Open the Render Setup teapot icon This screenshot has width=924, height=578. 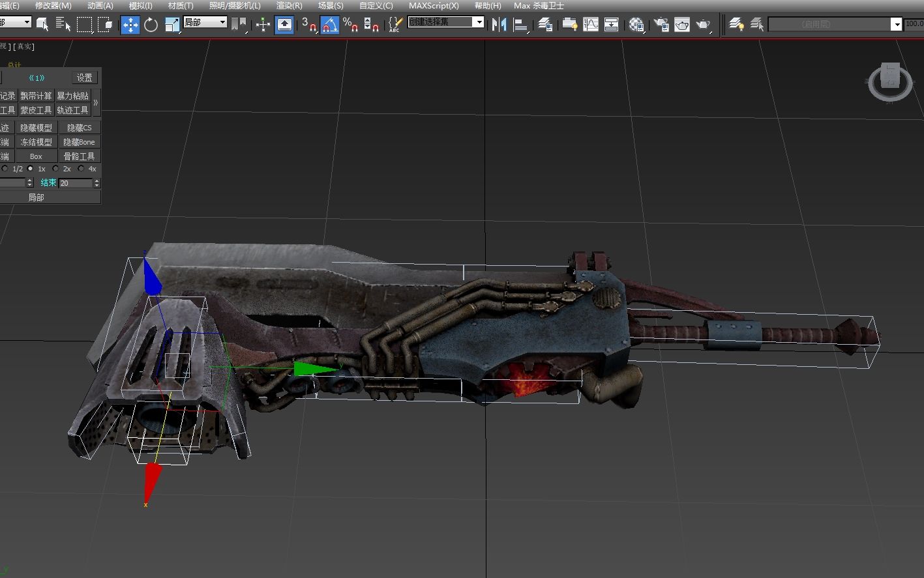pyautogui.click(x=661, y=25)
